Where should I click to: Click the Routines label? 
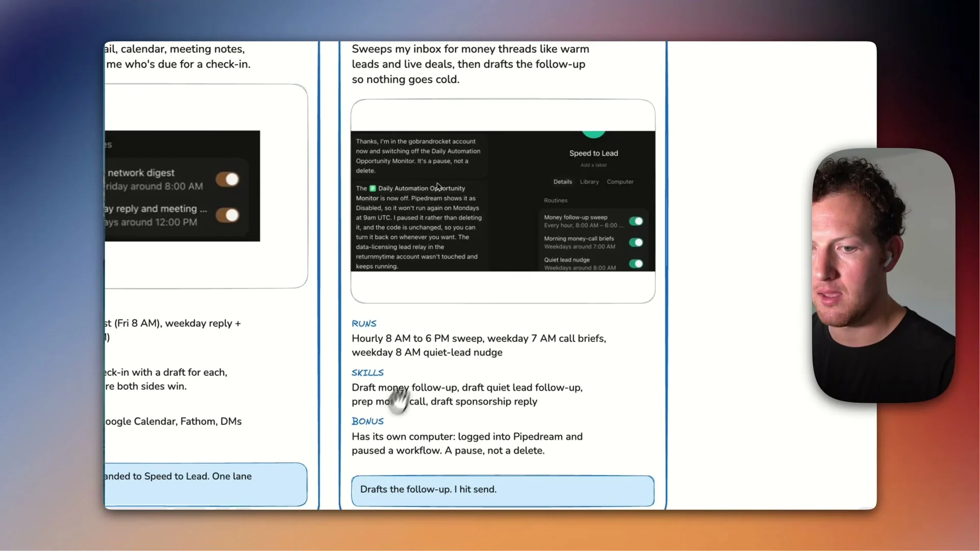tap(555, 201)
